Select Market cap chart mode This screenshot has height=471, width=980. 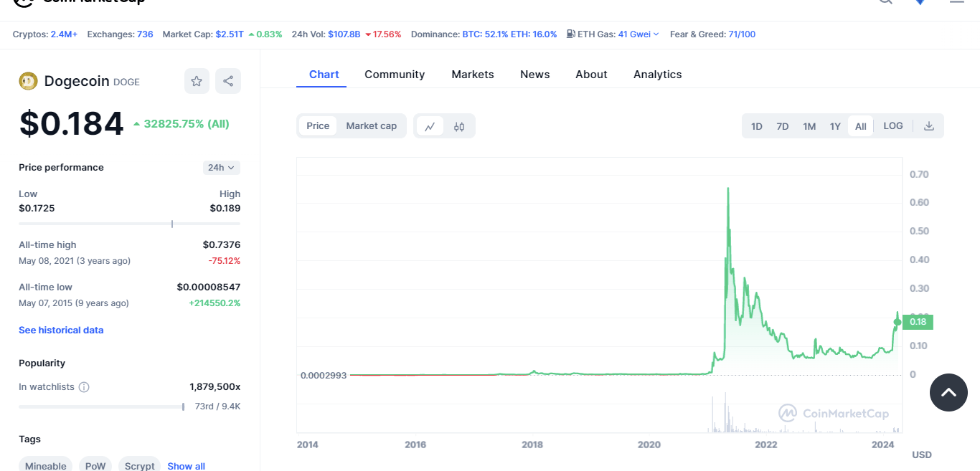tap(372, 126)
